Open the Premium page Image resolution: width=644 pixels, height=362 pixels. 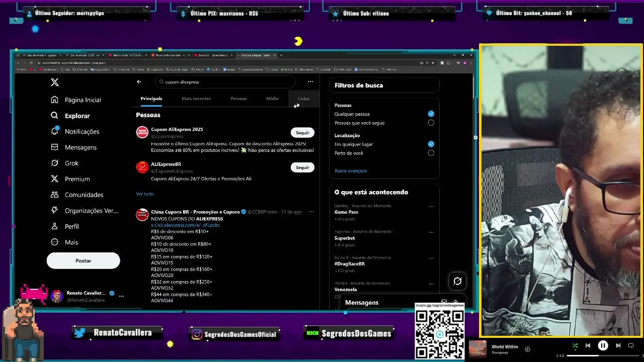70,179
